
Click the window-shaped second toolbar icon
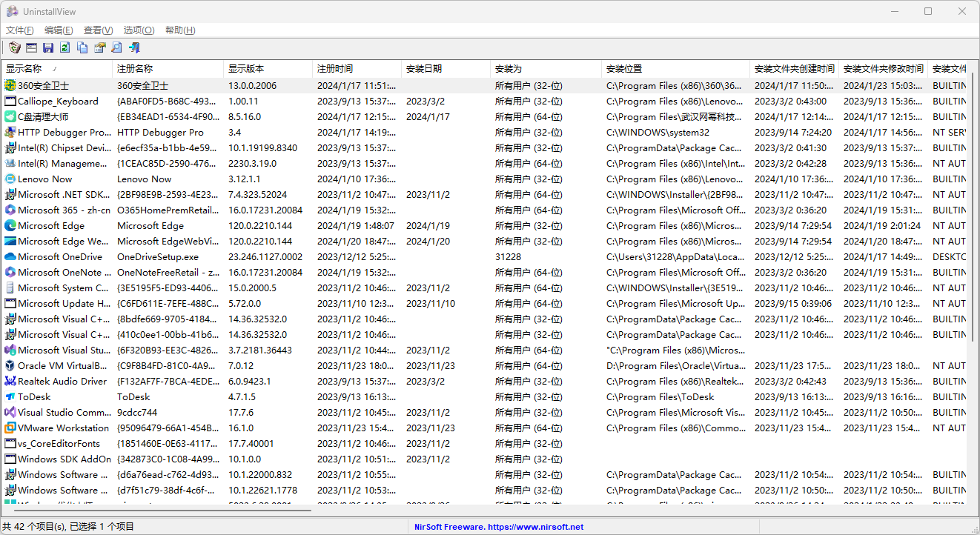[31, 47]
